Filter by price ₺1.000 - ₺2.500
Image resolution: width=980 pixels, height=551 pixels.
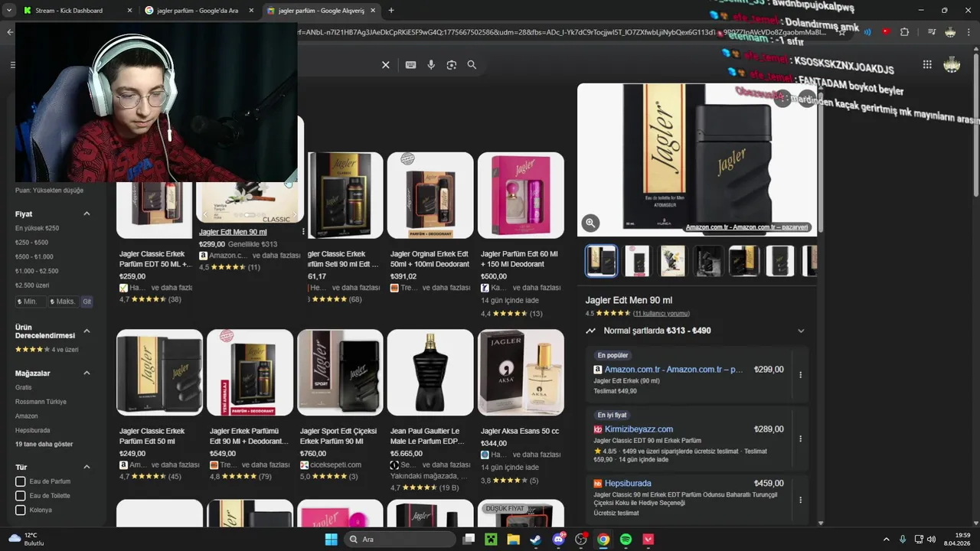point(37,271)
